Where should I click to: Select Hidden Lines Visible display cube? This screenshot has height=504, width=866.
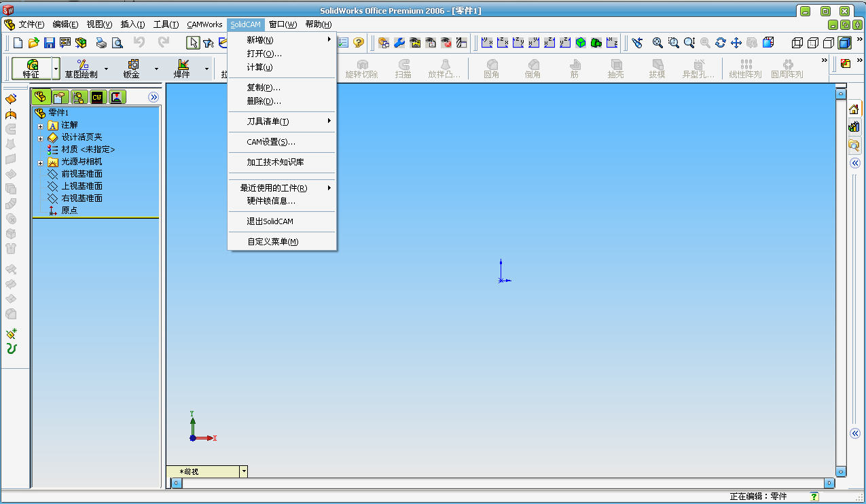(813, 43)
